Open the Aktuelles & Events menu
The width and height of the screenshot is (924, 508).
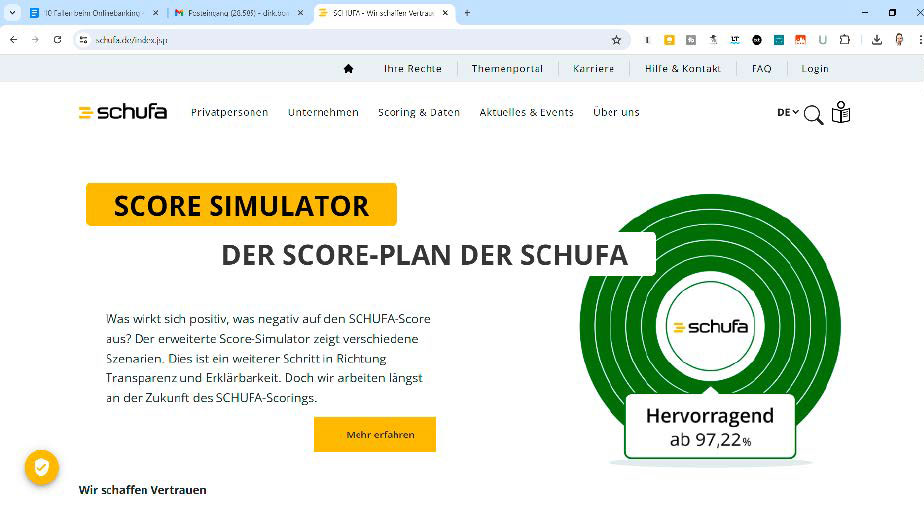tap(526, 112)
